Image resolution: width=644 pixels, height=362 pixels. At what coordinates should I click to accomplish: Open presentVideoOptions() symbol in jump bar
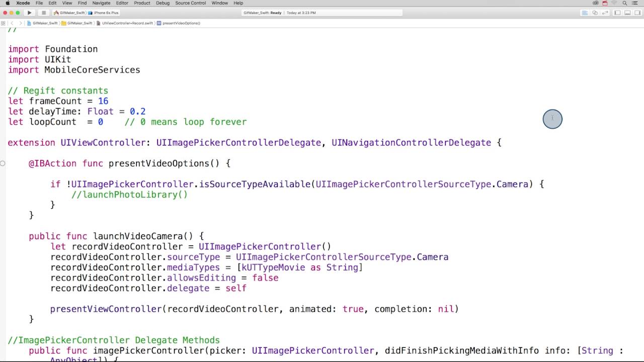tap(179, 23)
